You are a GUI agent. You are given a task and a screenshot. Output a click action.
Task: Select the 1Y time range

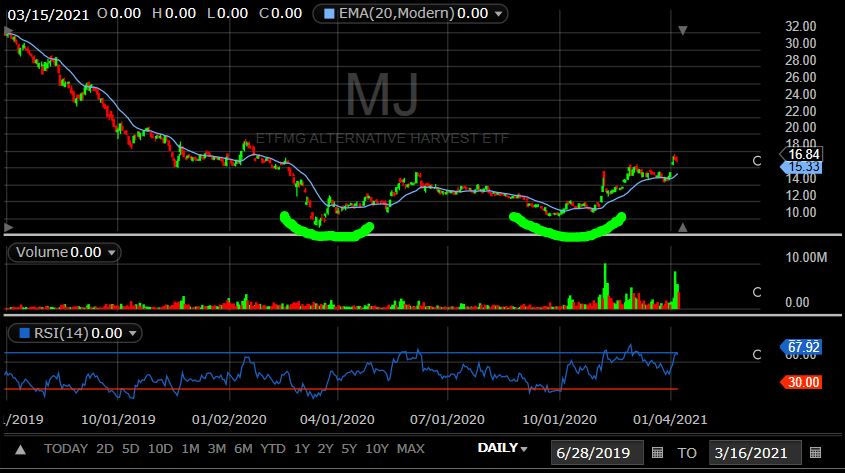(302, 449)
